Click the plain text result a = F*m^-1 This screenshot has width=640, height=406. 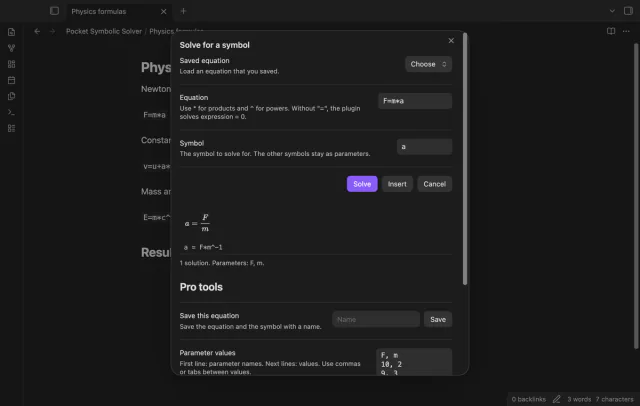pyautogui.click(x=203, y=247)
